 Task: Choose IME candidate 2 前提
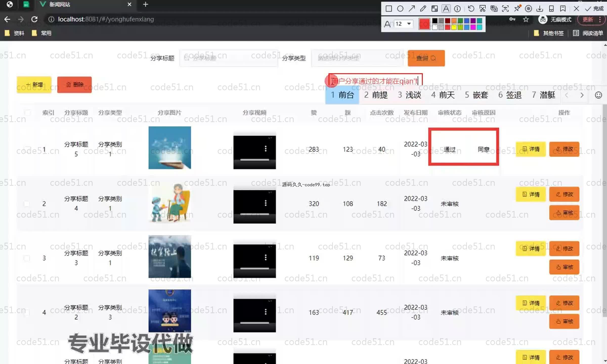coord(376,95)
